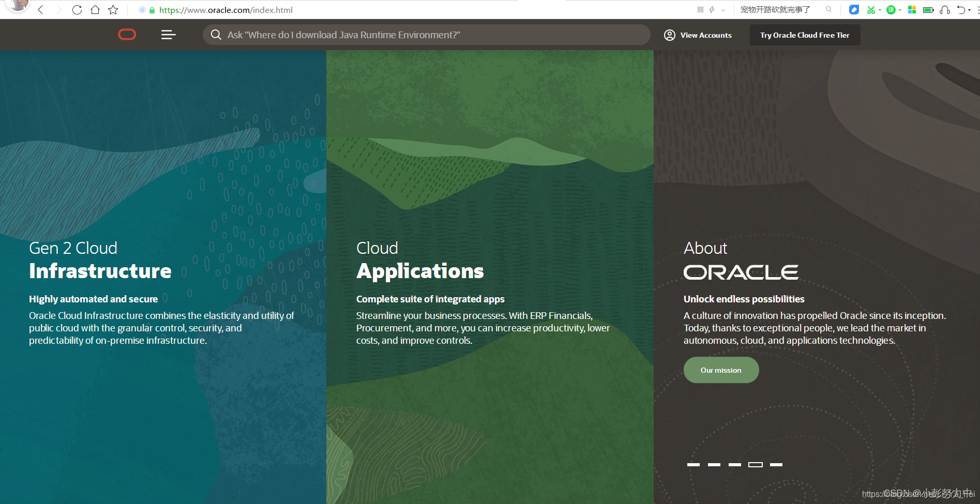Select the third carousel slide indicator
Screen dimensions: 980x504
pyautogui.click(x=734, y=465)
